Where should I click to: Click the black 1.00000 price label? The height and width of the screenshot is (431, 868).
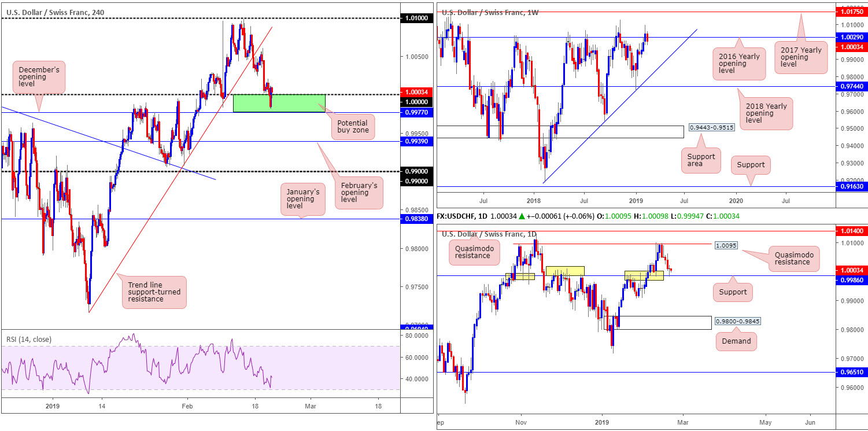click(416, 101)
